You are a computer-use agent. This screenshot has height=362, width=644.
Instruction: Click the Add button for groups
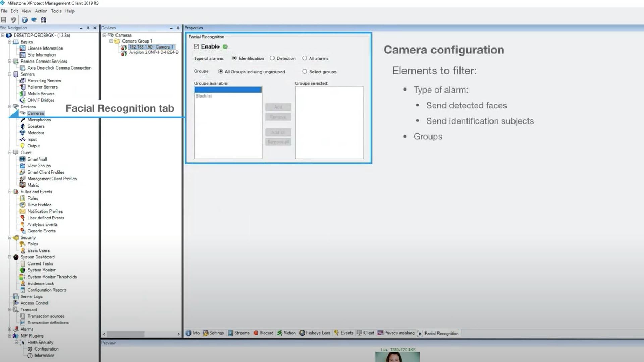point(278,106)
